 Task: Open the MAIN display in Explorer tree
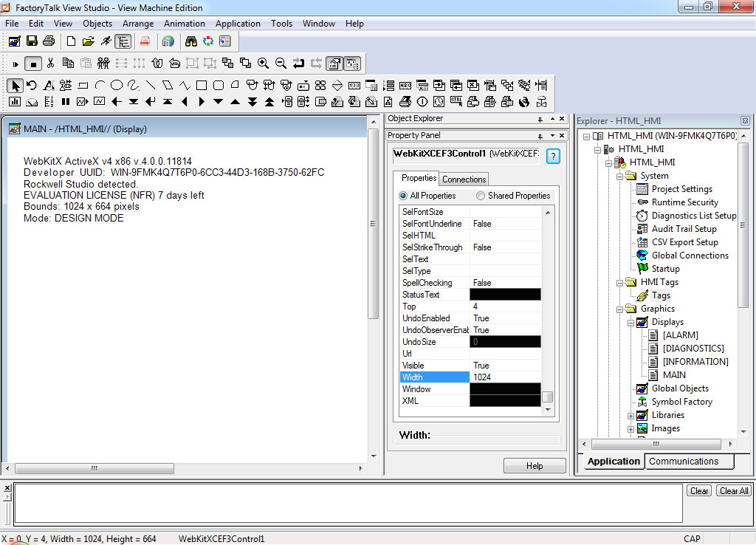(x=674, y=375)
